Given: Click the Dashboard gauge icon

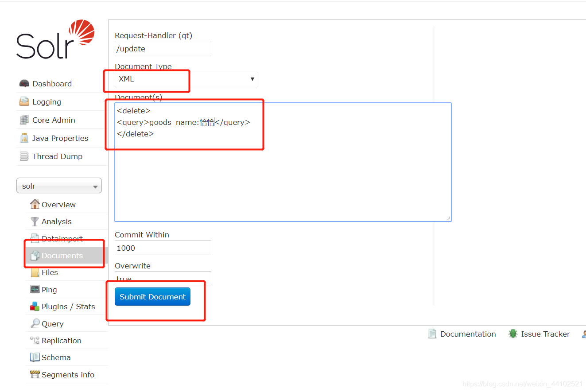Looking at the screenshot, I should [24, 83].
